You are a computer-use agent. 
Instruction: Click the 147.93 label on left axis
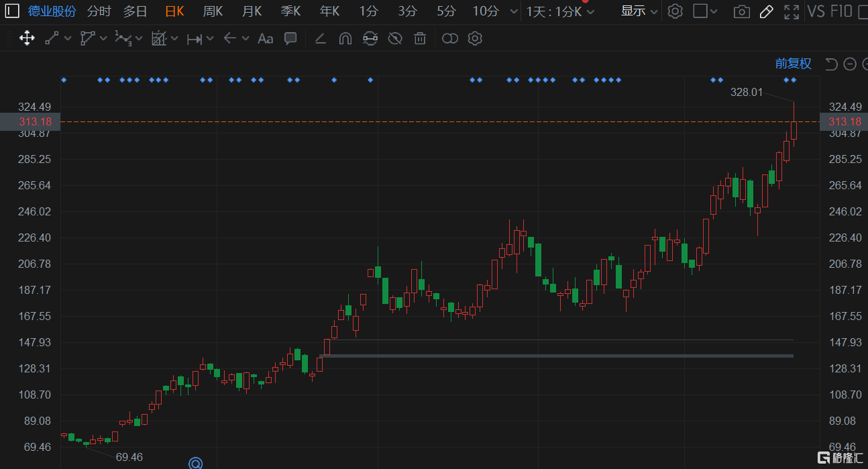(36, 342)
